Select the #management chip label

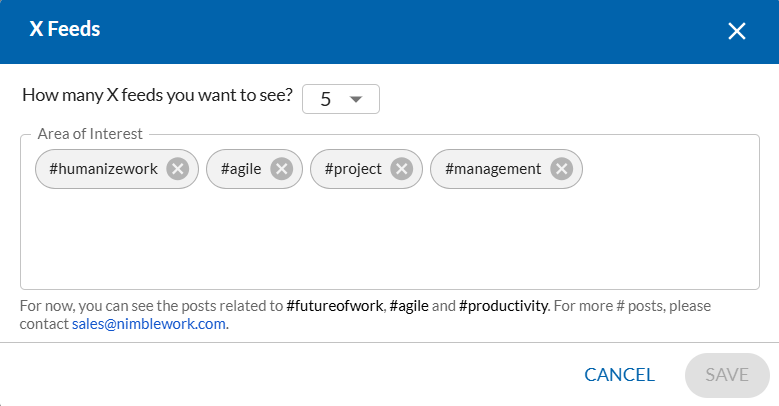point(493,169)
